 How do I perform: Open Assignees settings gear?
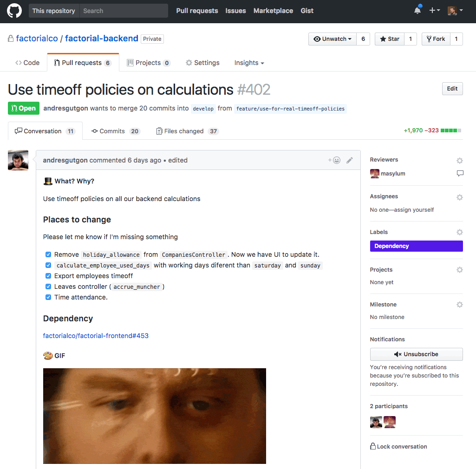(x=460, y=197)
